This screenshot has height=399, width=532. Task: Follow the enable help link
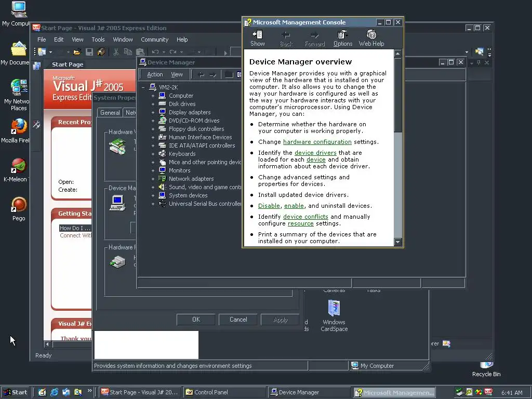click(x=294, y=206)
